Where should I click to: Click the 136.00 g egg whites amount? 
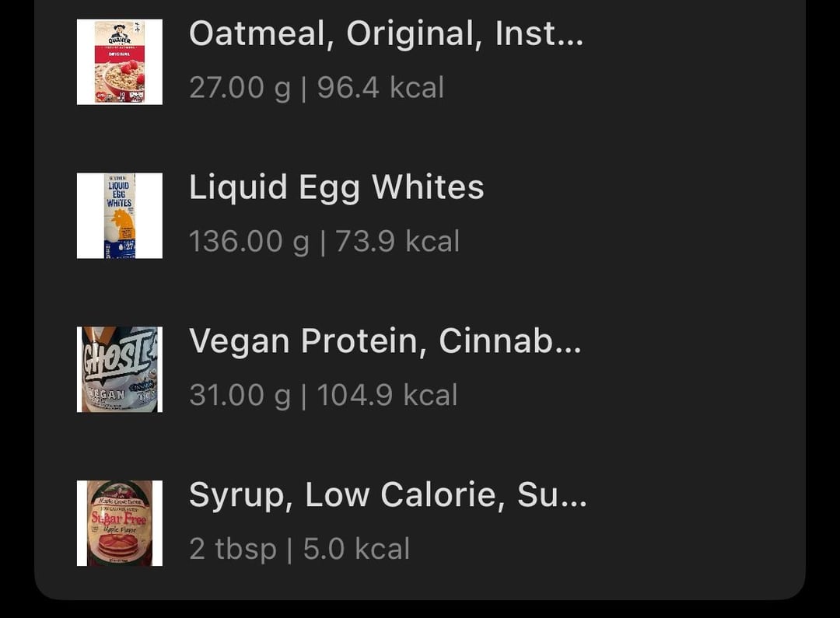(249, 242)
